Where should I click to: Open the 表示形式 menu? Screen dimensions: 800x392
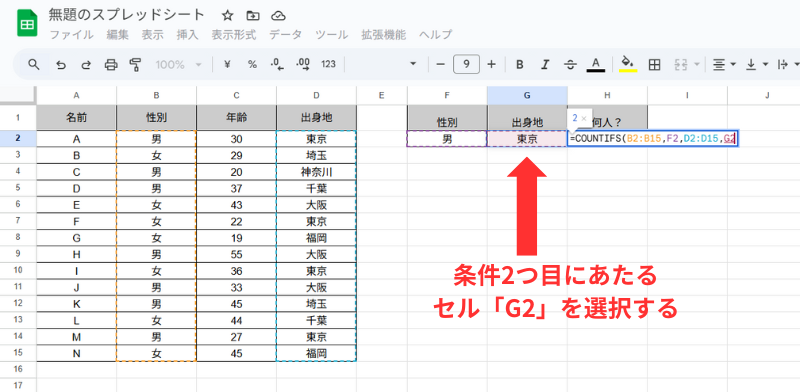[x=234, y=35]
